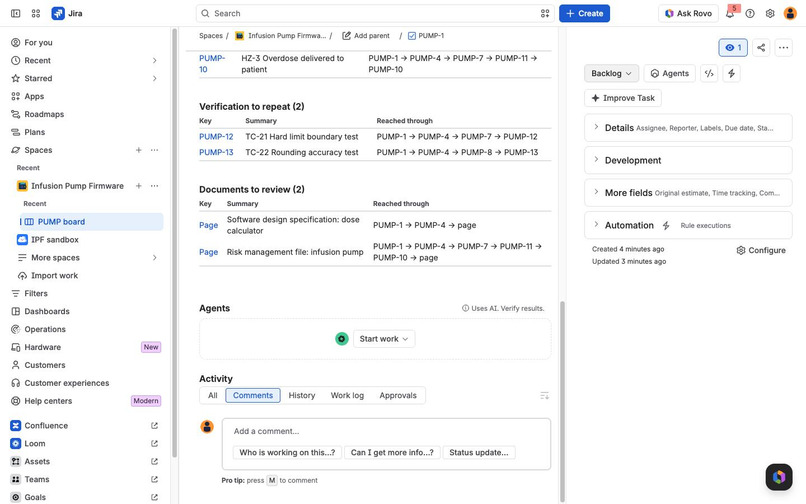Open the Start work dropdown
806x504 pixels.
click(x=384, y=339)
